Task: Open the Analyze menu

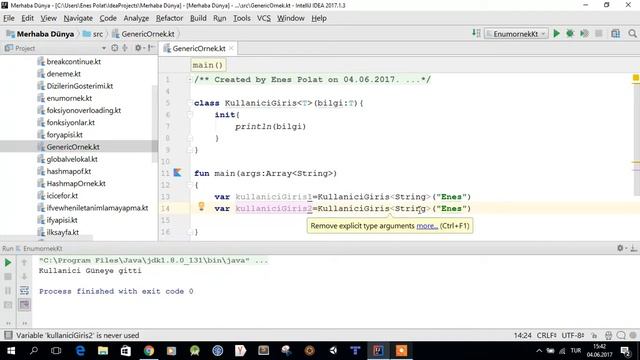Action: [136, 18]
